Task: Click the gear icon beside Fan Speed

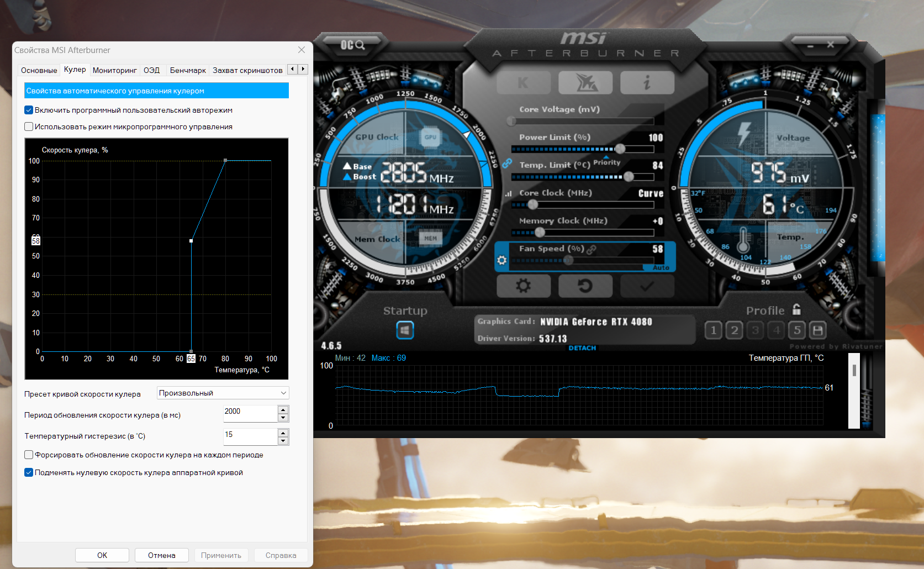Action: 501,260
